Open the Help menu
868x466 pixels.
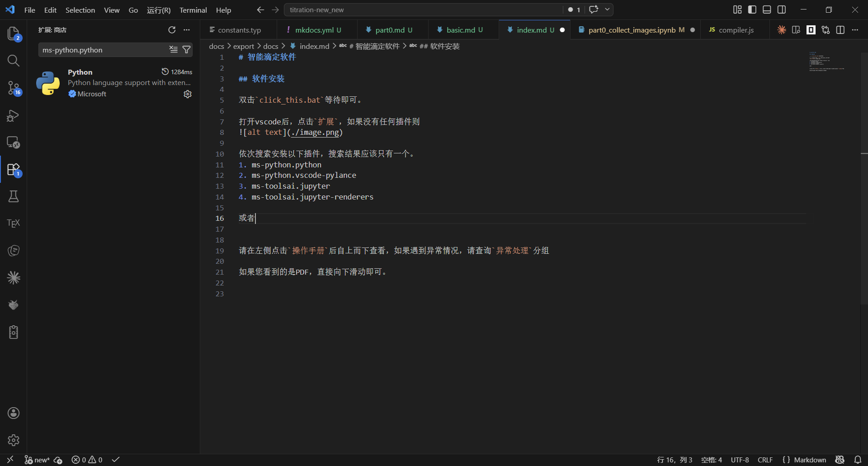(x=223, y=10)
